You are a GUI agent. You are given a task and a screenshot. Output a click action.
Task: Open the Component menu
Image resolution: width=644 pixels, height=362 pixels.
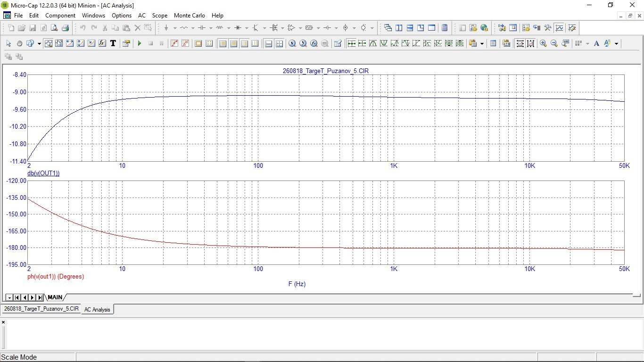[x=60, y=16]
